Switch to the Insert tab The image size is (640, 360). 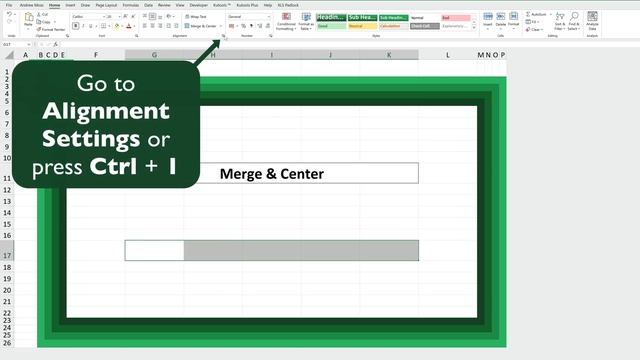point(70,5)
